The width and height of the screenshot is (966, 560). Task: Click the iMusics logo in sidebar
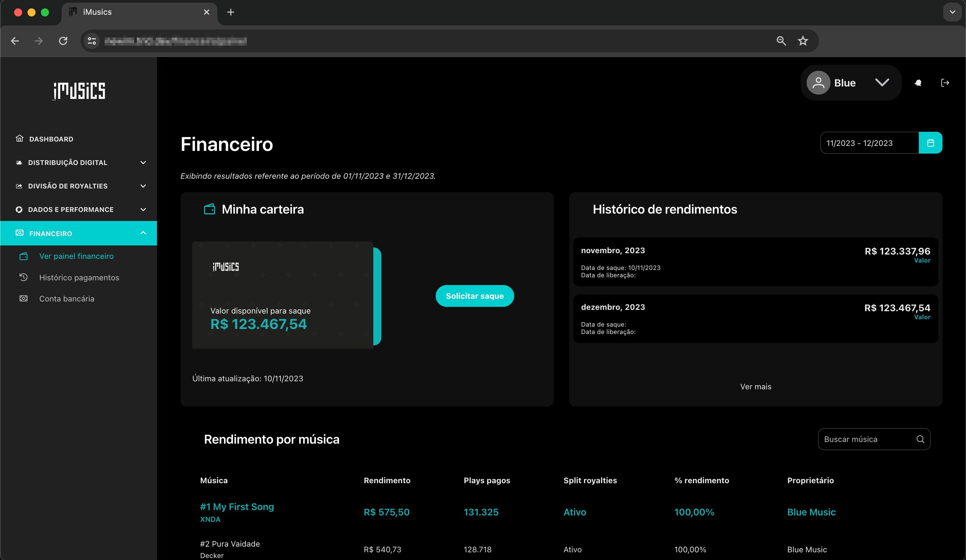[79, 91]
